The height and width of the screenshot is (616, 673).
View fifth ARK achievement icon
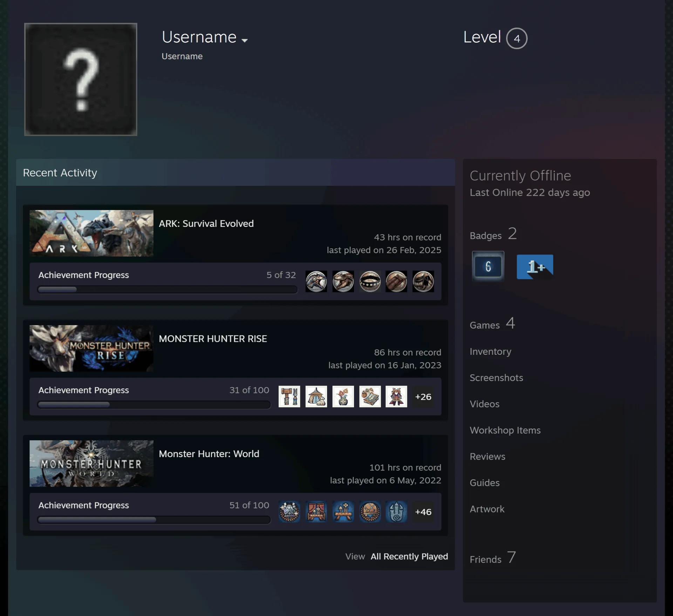click(x=423, y=281)
